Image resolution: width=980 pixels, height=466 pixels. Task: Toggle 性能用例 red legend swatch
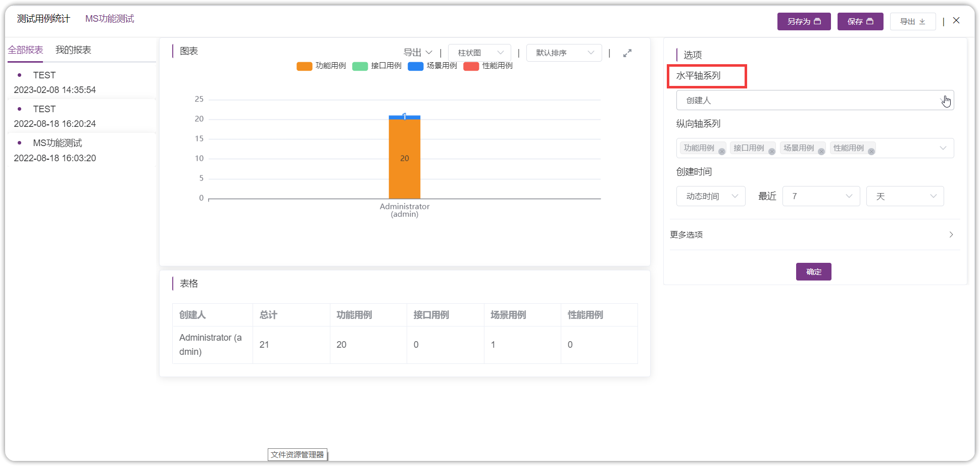[471, 66]
